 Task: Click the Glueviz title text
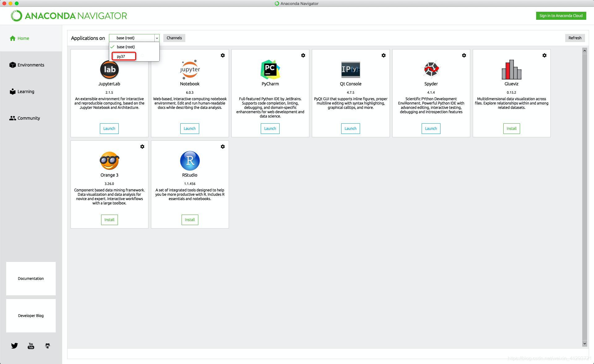511,84
